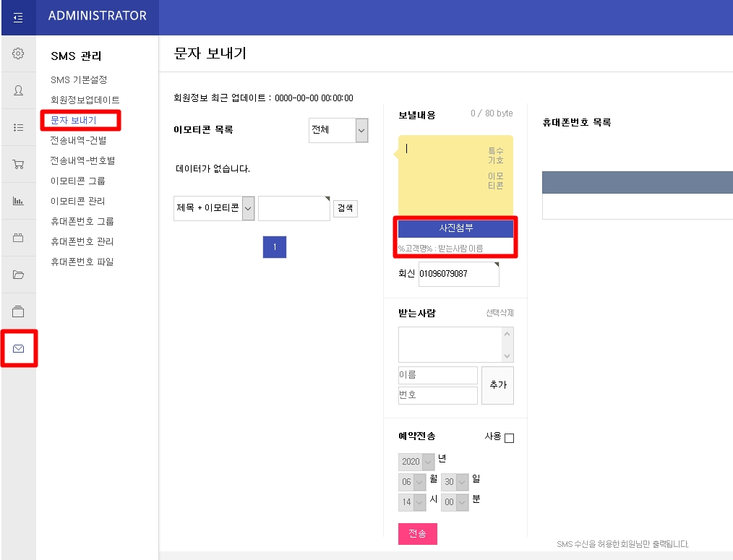Enable 예약전송 with the 사용 checkbox
The width and height of the screenshot is (733, 560).
(x=508, y=437)
